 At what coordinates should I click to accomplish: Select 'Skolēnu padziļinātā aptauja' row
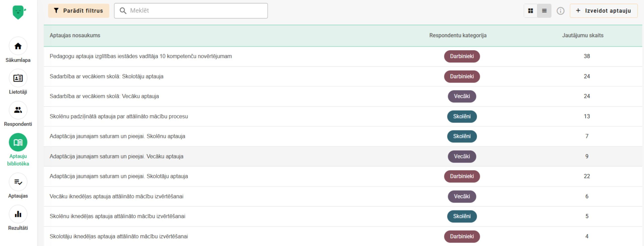pos(119,116)
